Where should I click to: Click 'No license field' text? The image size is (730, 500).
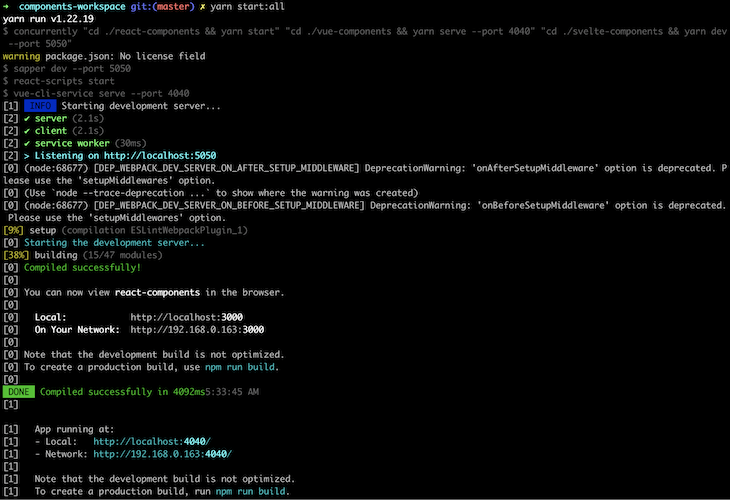(x=162, y=56)
